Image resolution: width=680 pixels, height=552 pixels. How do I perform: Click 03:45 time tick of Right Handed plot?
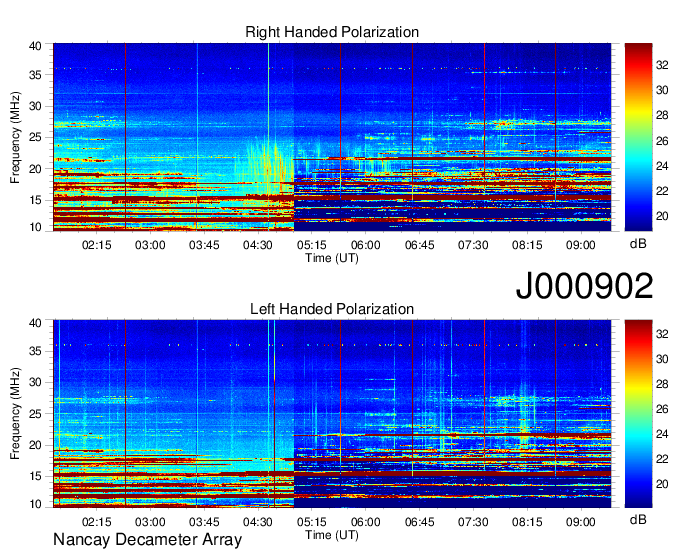pos(204,245)
